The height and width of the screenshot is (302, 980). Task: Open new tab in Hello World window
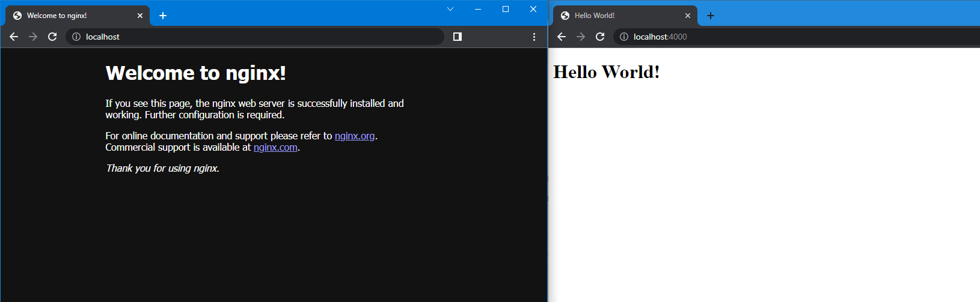pyautogui.click(x=711, y=16)
